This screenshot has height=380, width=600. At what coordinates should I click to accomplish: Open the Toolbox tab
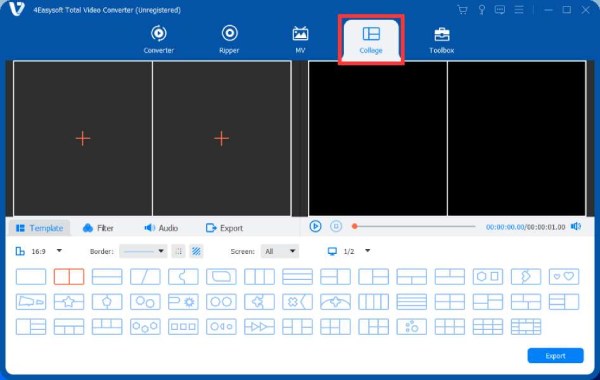pos(442,40)
